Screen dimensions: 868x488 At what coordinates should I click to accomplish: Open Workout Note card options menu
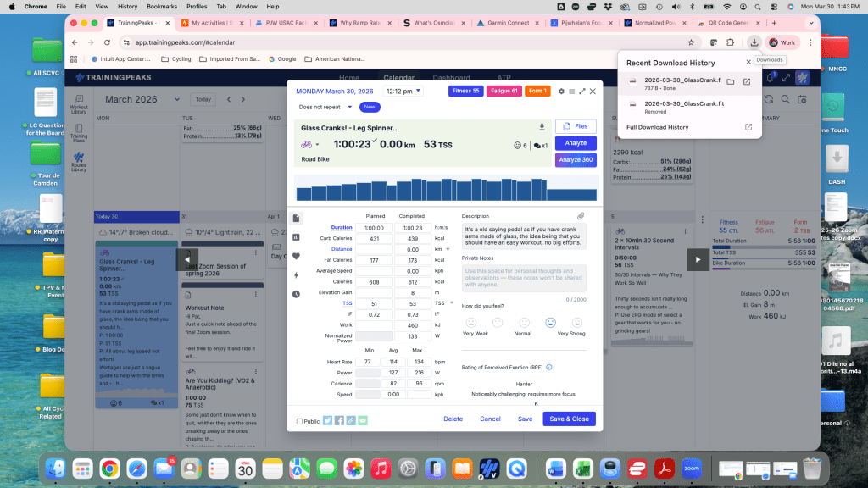point(256,295)
